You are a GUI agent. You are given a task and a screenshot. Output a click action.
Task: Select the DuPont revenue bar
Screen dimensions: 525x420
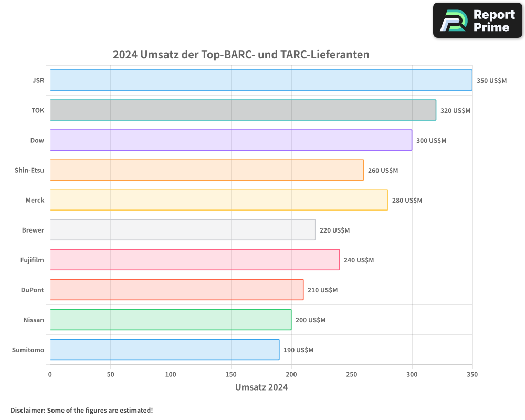click(176, 290)
